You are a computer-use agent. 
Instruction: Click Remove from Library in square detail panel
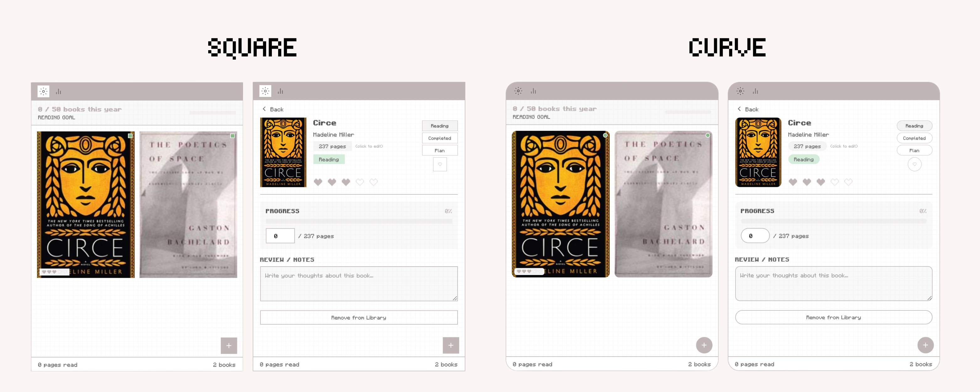click(359, 317)
